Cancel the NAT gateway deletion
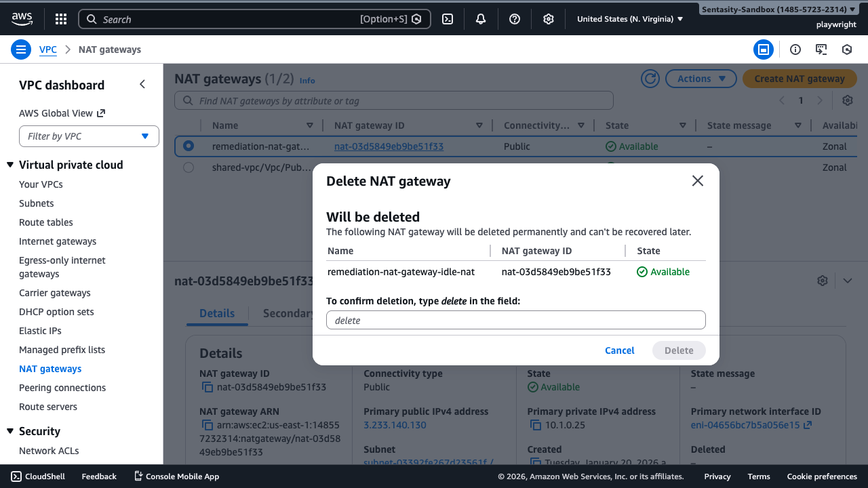Viewport: 868px width, 488px height. (619, 350)
